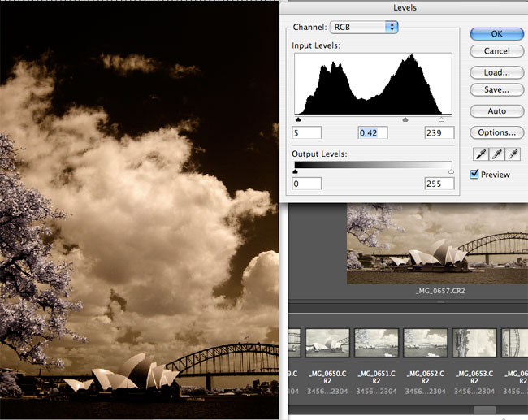The height and width of the screenshot is (420, 528).
Task: Click the highlight input field showing 239
Action: [439, 132]
